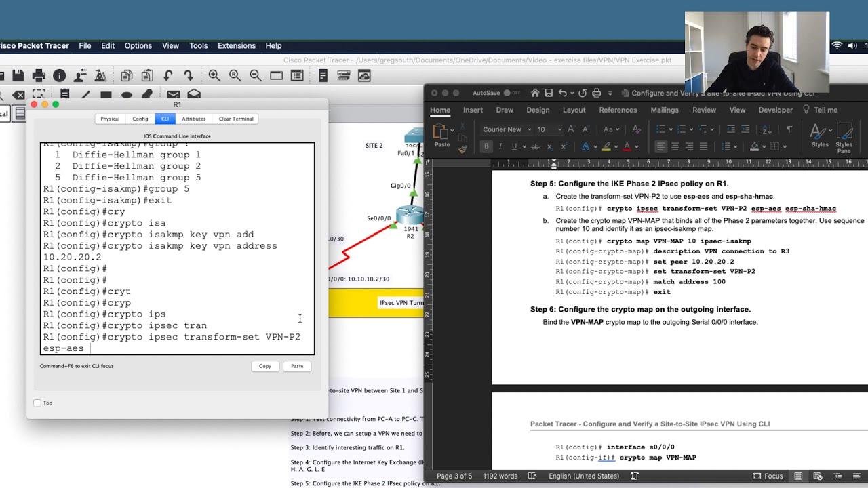Open the File menu in Packet Tracer
868x488 pixels.
pos(85,46)
